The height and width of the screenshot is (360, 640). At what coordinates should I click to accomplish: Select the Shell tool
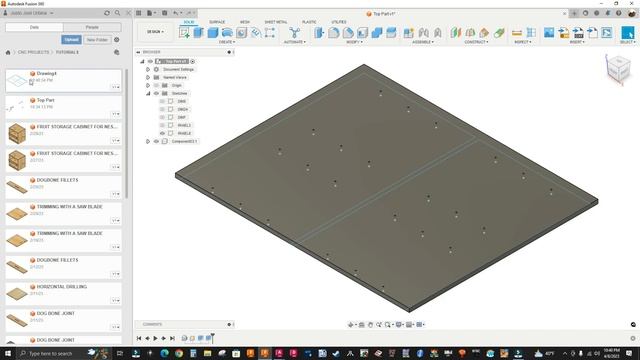362,33
